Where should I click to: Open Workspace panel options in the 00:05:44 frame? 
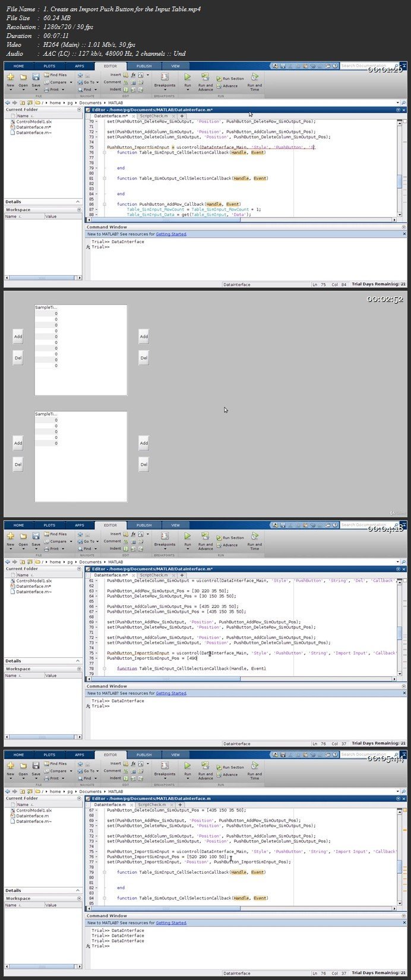tap(79, 899)
